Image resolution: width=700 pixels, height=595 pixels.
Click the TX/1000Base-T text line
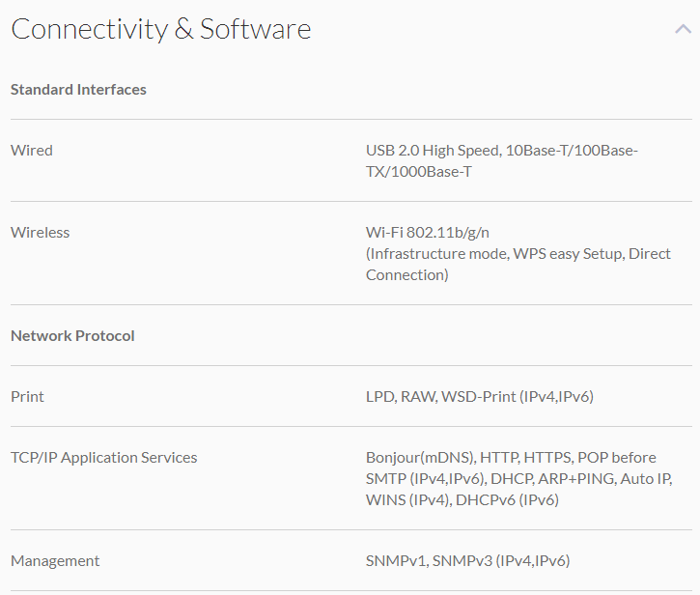click(x=418, y=172)
